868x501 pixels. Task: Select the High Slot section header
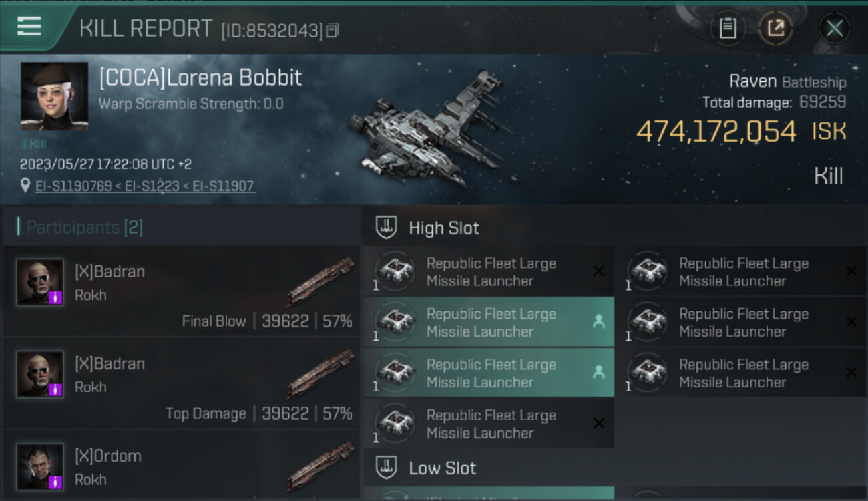tap(444, 228)
